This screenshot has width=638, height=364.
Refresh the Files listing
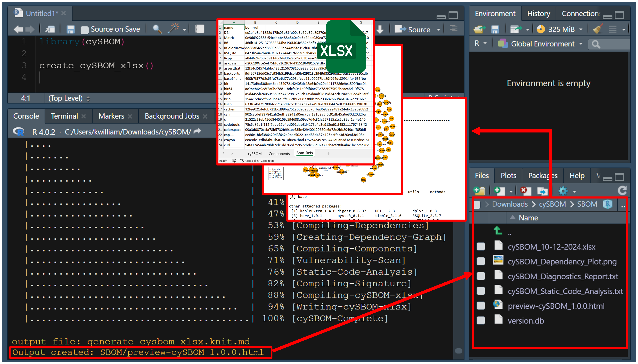click(622, 191)
